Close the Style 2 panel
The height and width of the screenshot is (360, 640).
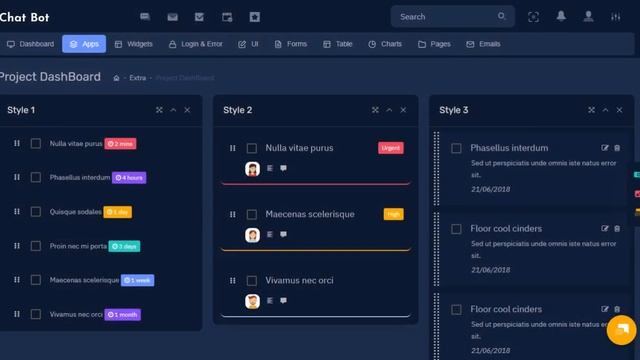click(x=403, y=110)
